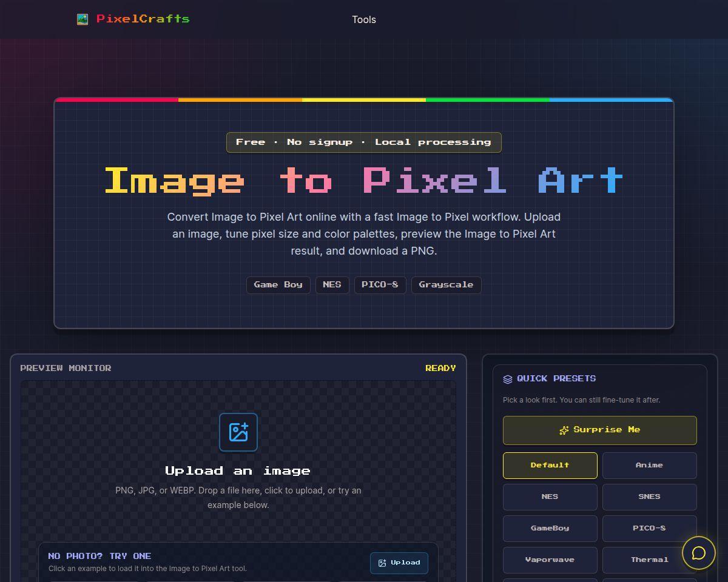Apply the PICO-8 preset

coord(650,529)
